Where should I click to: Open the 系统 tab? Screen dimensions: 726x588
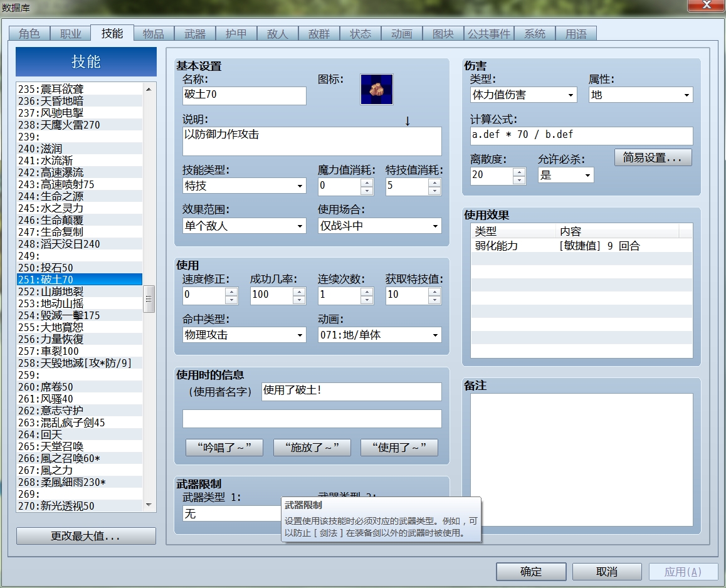pyautogui.click(x=534, y=34)
